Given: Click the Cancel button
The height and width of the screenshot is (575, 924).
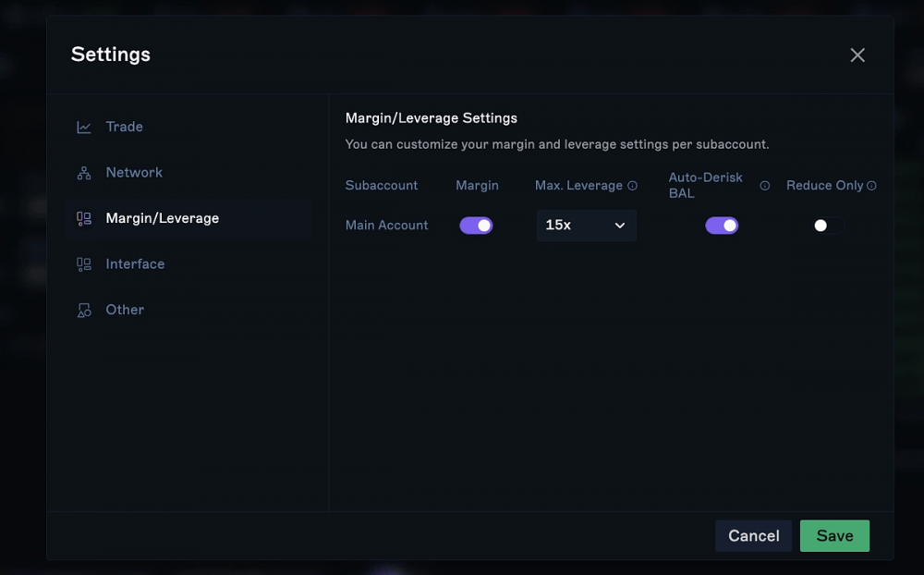Looking at the screenshot, I should click(754, 535).
